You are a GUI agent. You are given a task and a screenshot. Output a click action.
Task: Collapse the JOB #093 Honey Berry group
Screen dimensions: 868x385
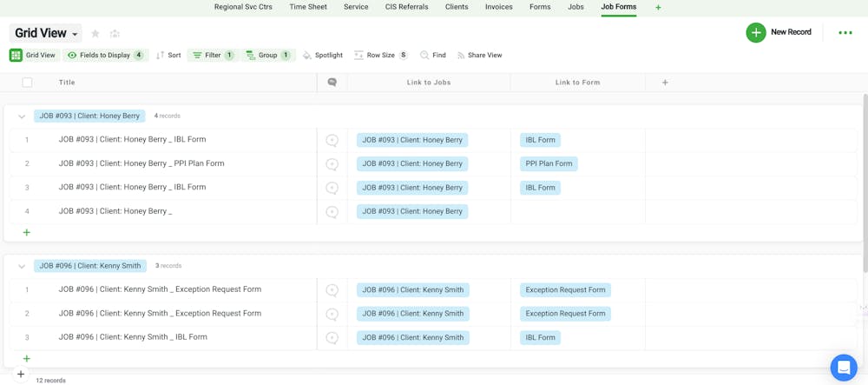(x=22, y=116)
